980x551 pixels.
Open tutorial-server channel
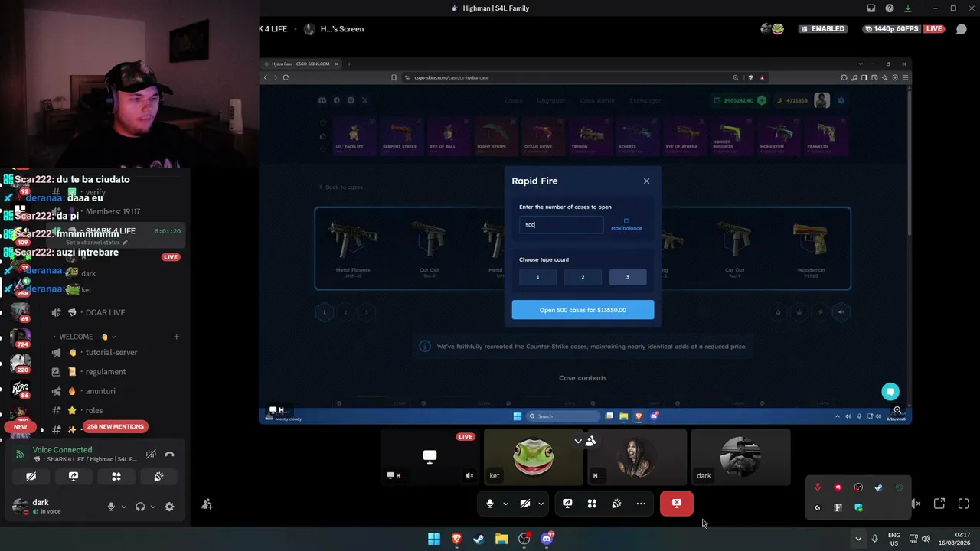coord(111,353)
